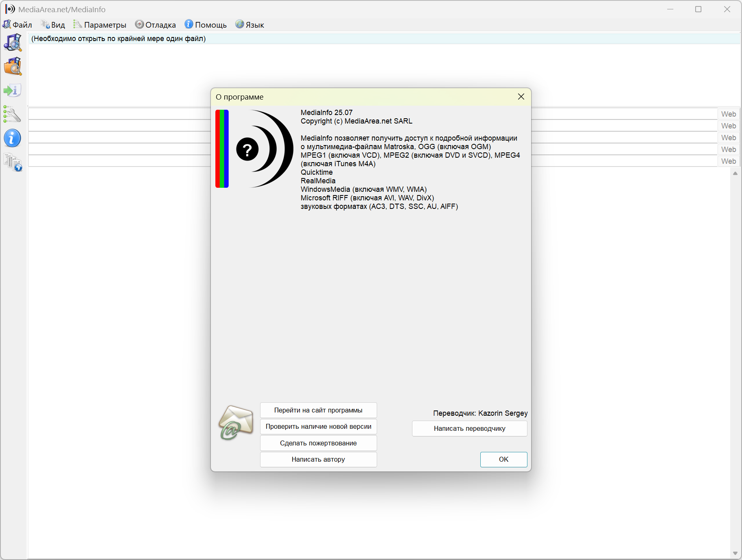Image resolution: width=742 pixels, height=560 pixels.
Task: Click the view mode icon at sidebar bottom
Action: pyautogui.click(x=13, y=162)
